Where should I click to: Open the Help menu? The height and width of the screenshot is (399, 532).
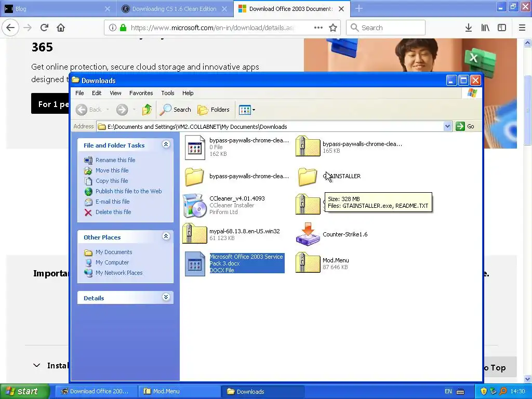coord(188,93)
